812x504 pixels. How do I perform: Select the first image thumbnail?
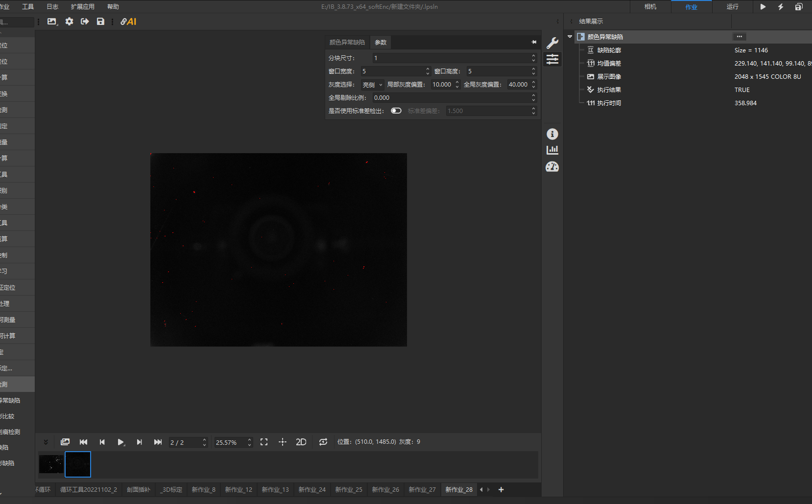pos(51,464)
